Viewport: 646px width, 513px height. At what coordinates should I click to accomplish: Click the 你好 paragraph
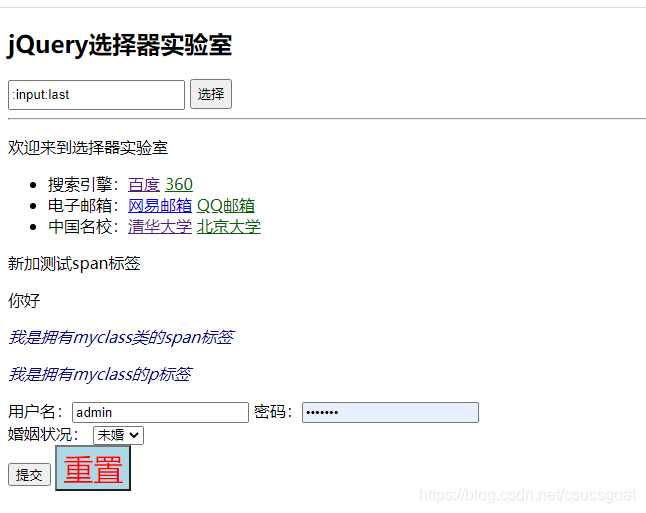[x=24, y=300]
